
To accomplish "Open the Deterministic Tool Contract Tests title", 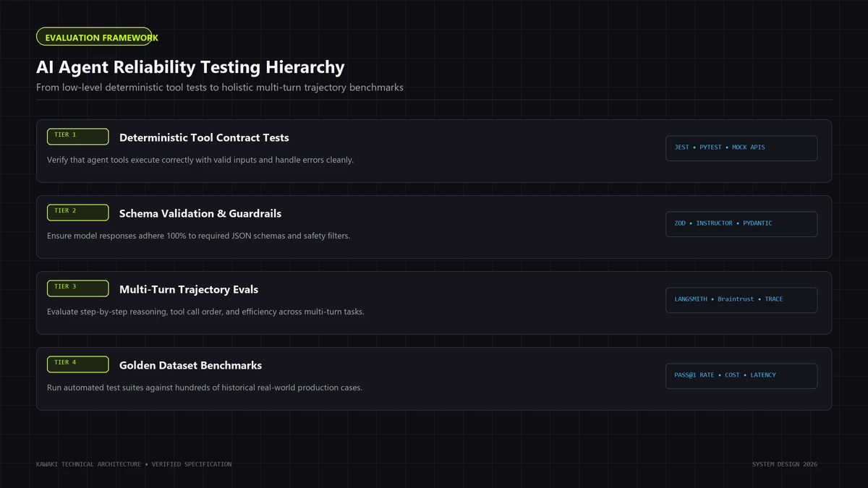I will click(204, 137).
